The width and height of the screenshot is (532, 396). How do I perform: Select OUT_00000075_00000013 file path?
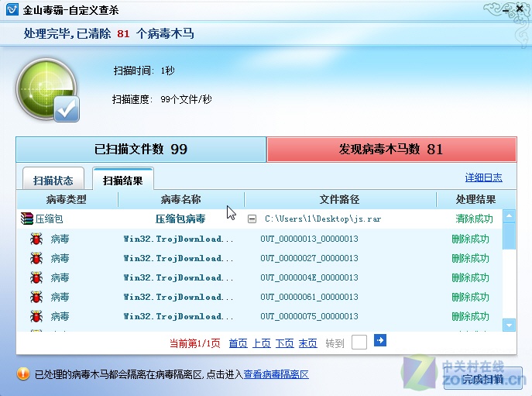click(309, 316)
